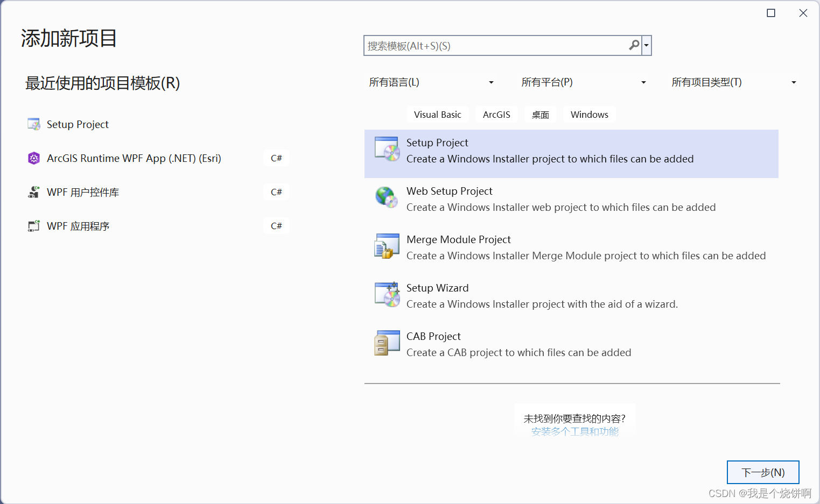820x504 pixels.
Task: Click C# tag beside WPF 用户控件库
Action: click(276, 192)
